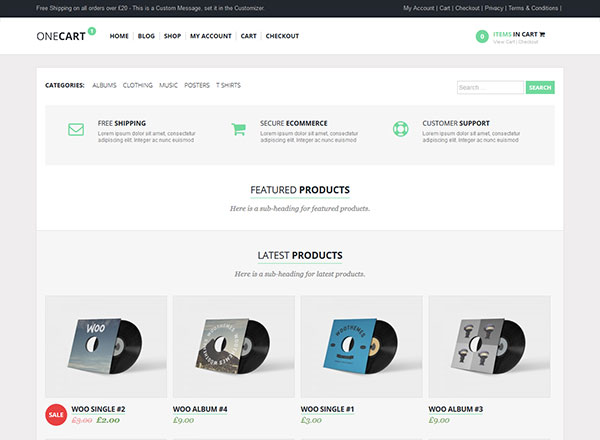Screen dimensions: 600x440
Task: Click the OneCart logo
Action: coord(61,36)
